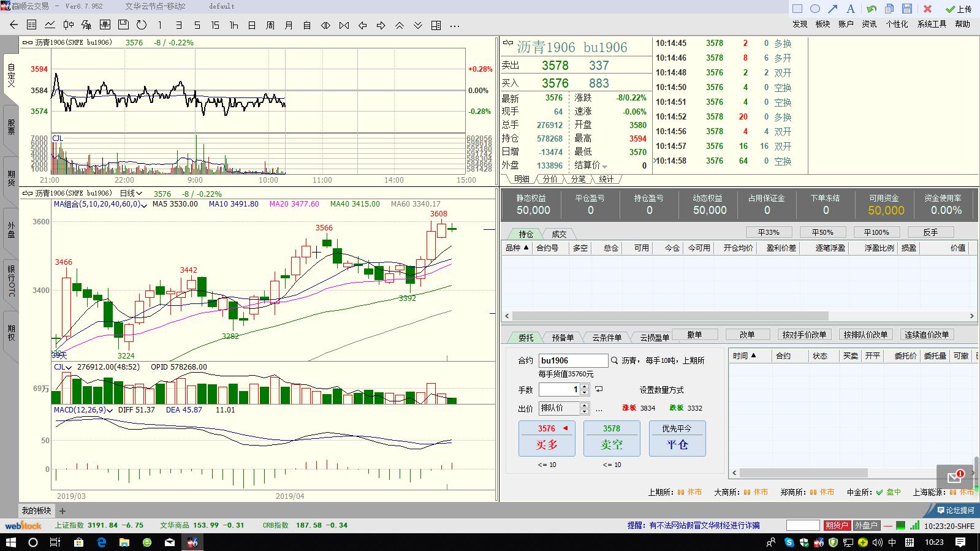This screenshot has height=551, width=980.
Task: Click the split-window layout icon
Action: coord(436,25)
